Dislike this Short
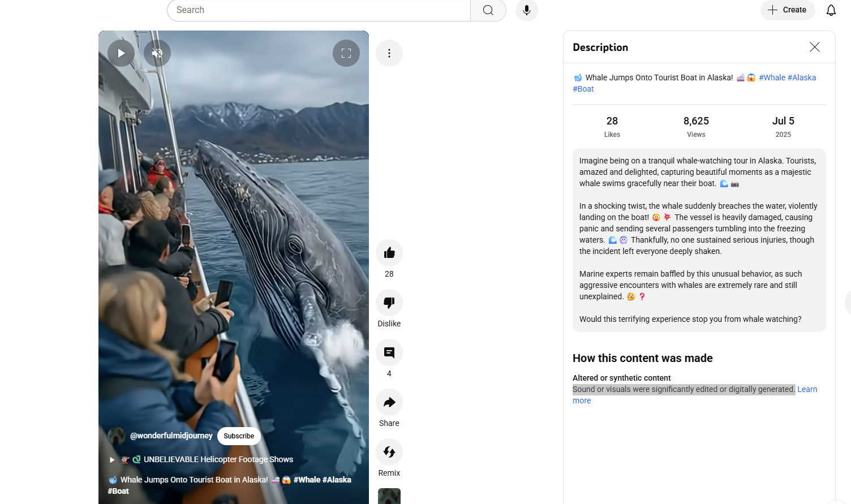This screenshot has height=504, width=851. 389,303
